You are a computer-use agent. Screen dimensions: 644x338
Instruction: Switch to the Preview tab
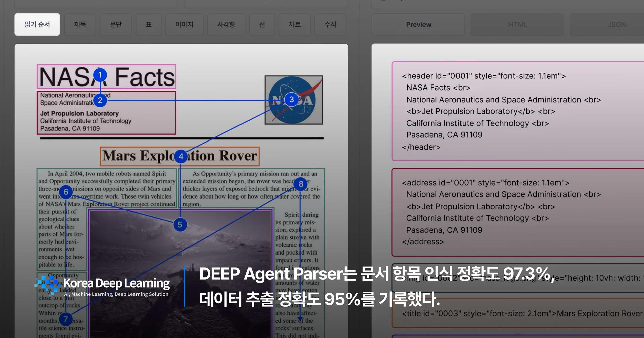(418, 24)
